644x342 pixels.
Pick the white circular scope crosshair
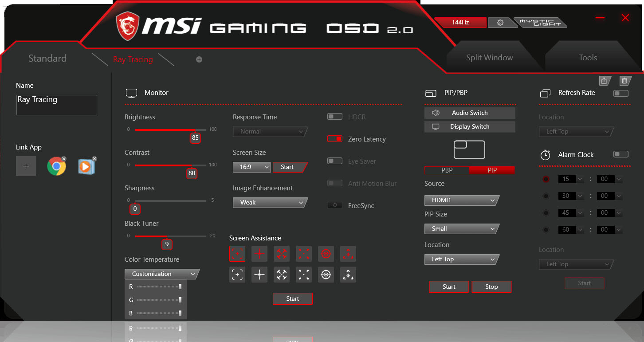(326, 275)
